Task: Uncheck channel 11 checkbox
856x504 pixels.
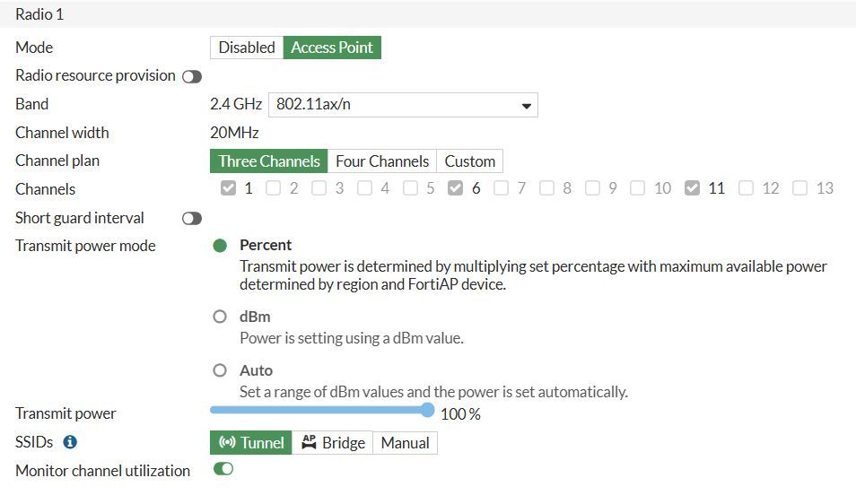Action: point(692,188)
